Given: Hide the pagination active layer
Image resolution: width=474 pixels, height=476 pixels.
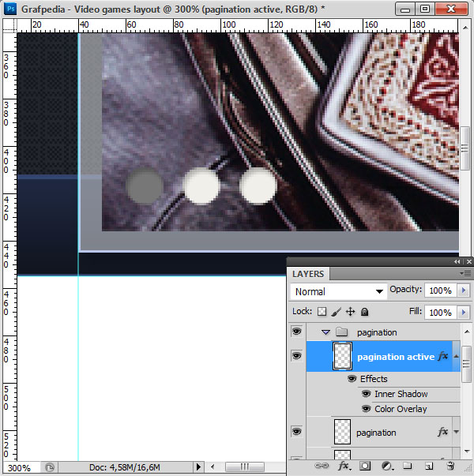Looking at the screenshot, I should tap(296, 356).
